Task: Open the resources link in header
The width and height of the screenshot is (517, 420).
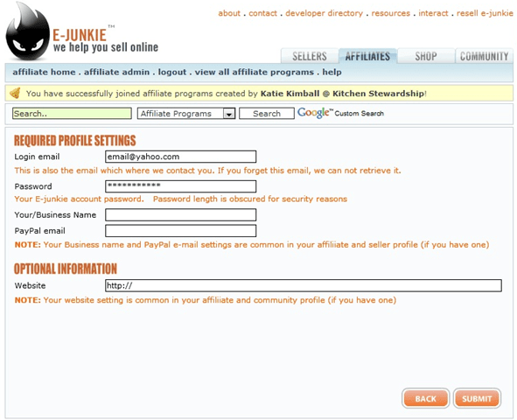Action: [x=391, y=13]
